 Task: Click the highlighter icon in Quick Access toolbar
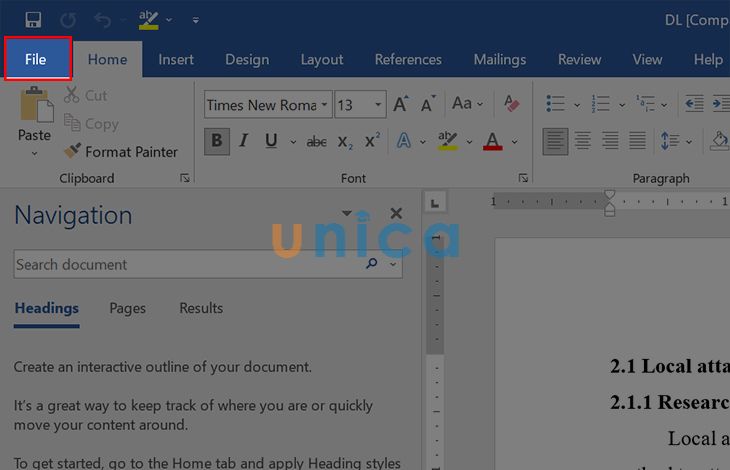coord(149,20)
